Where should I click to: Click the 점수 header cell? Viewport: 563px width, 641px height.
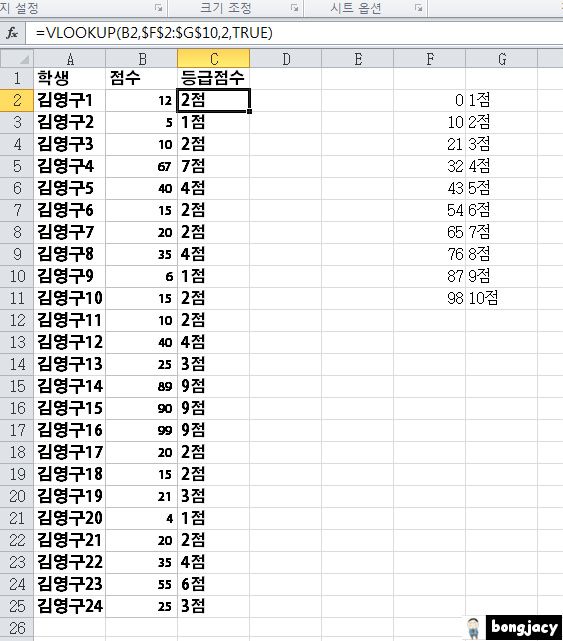[x=142, y=78]
